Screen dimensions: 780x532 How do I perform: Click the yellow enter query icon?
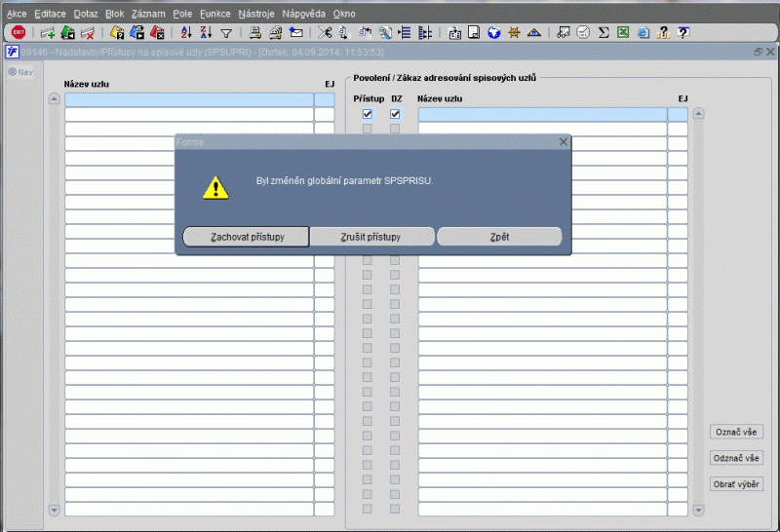tap(117, 33)
